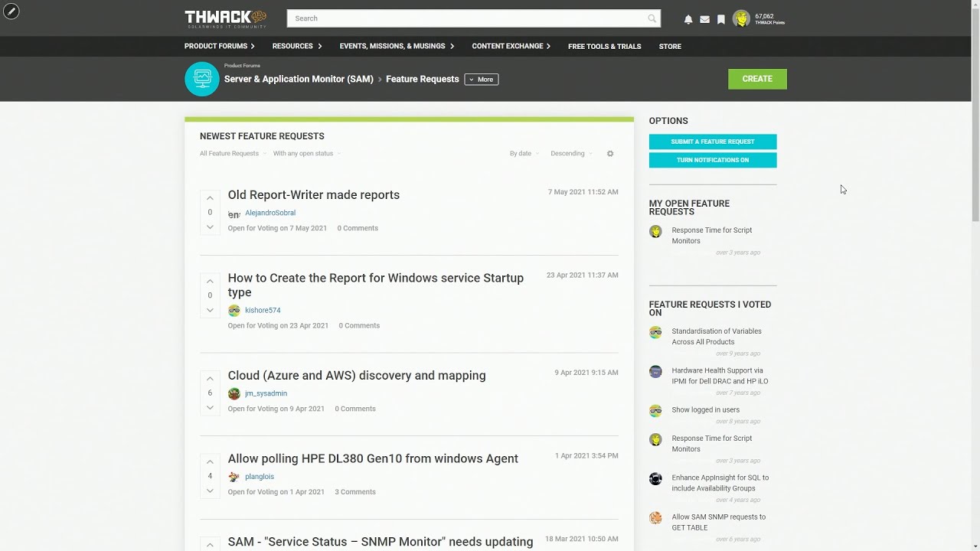Turn notifications on

tap(713, 160)
